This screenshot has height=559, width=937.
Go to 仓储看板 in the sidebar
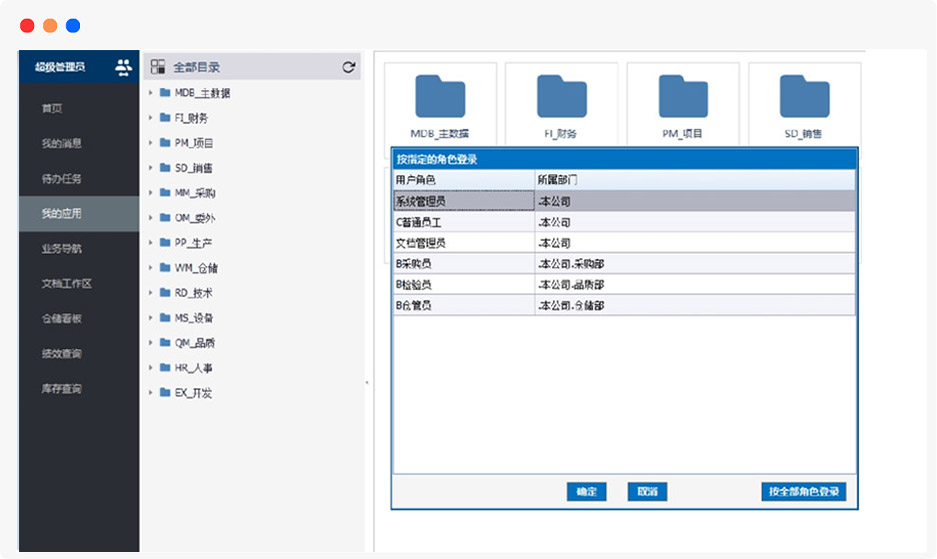coord(61,319)
